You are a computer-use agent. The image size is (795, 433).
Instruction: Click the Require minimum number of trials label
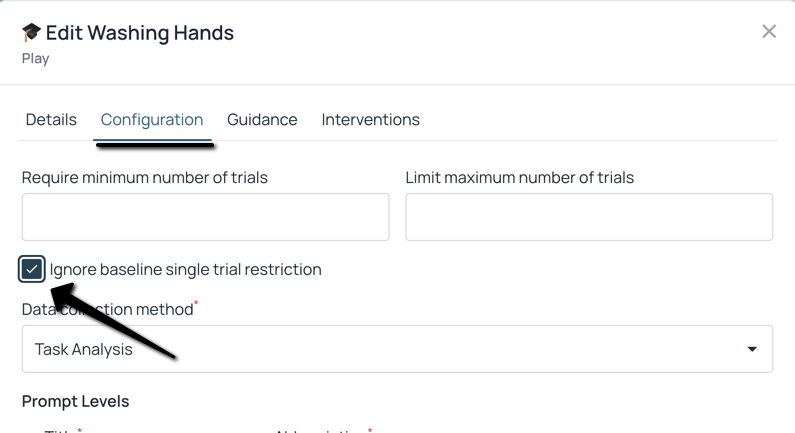pyautogui.click(x=144, y=177)
